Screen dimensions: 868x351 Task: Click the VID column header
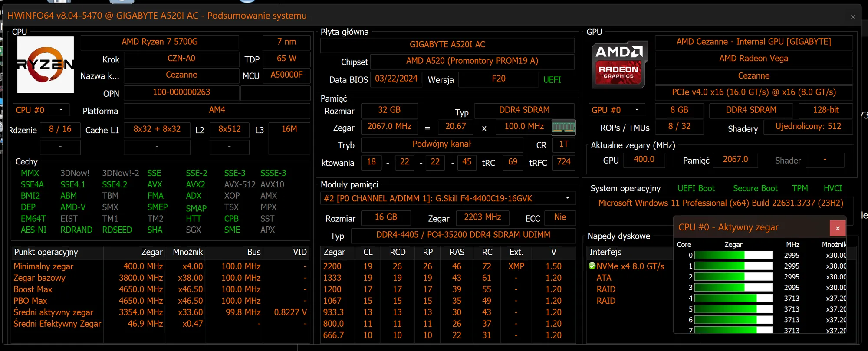286,252
